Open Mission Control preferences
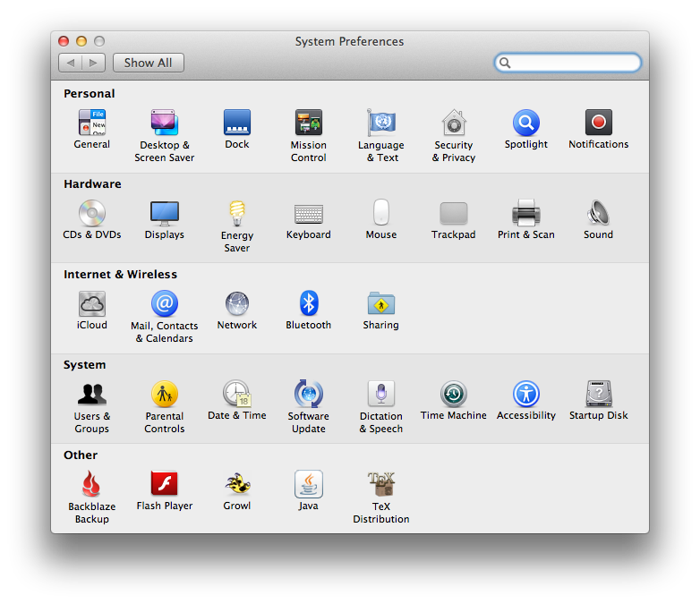 (x=308, y=123)
